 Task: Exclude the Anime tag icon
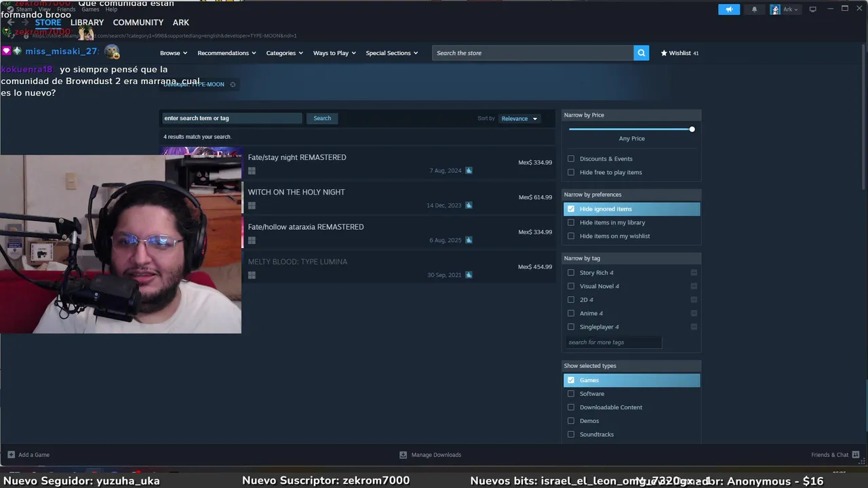(694, 313)
